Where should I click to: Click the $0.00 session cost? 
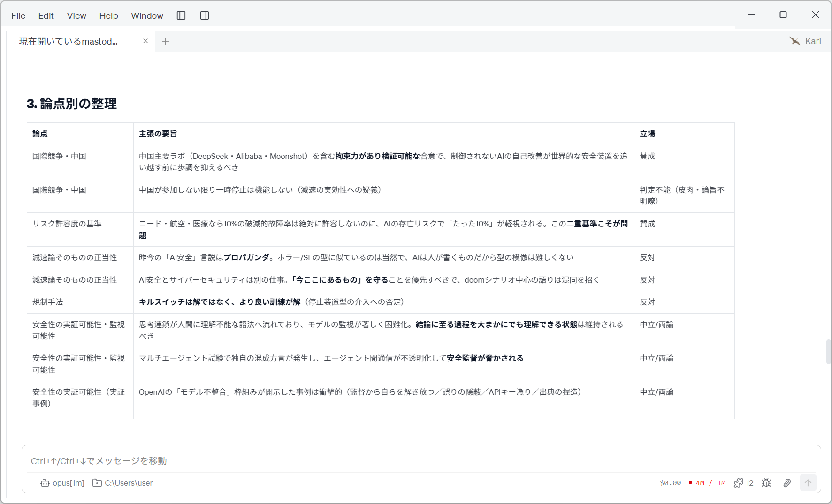click(x=670, y=483)
